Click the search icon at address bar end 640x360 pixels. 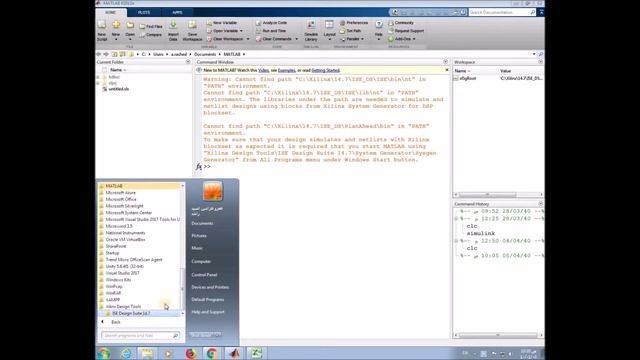tap(541, 54)
